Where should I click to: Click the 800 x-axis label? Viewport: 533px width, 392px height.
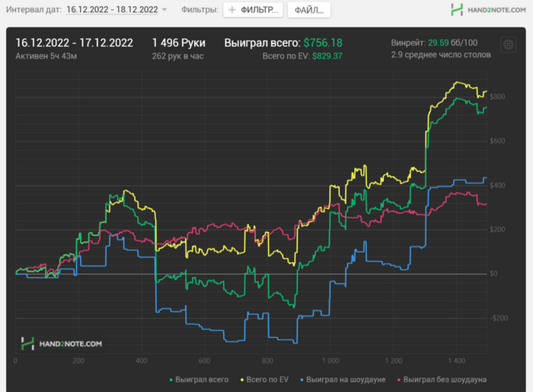(x=267, y=361)
